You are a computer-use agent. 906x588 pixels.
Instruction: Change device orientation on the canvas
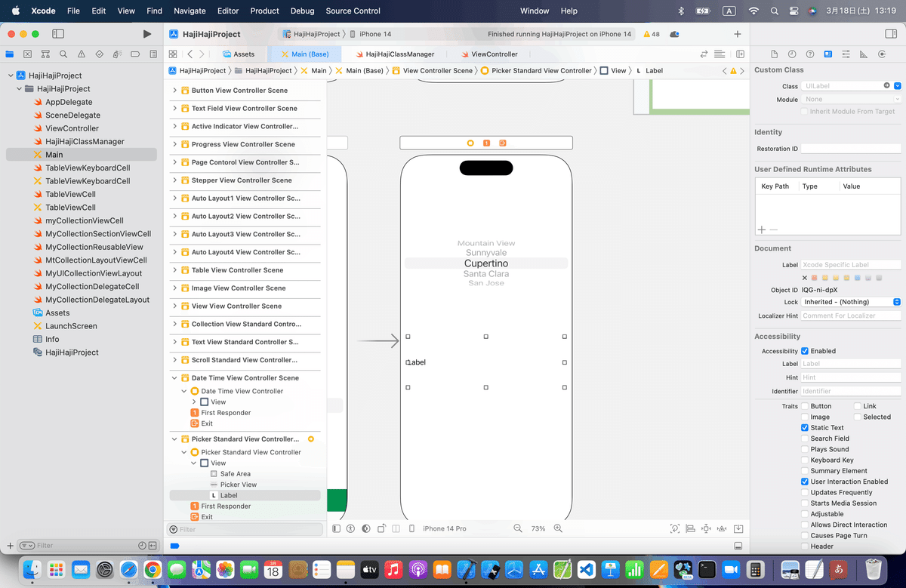pyautogui.click(x=382, y=528)
